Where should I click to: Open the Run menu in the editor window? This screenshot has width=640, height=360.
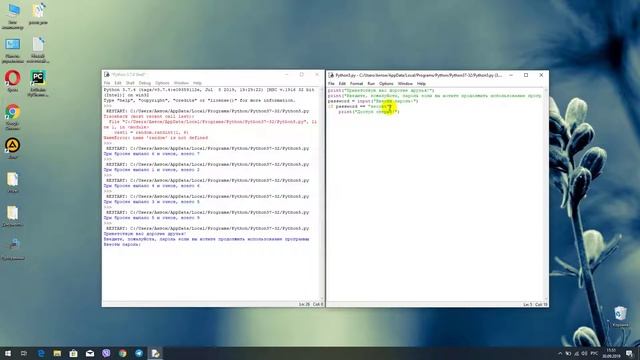(x=371, y=84)
